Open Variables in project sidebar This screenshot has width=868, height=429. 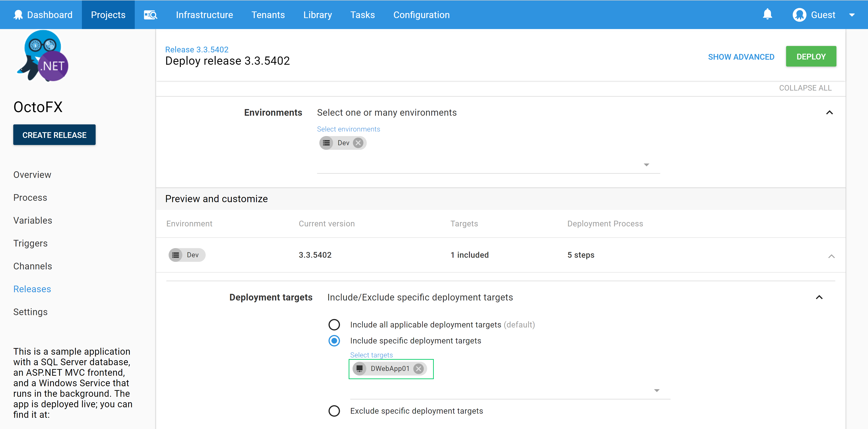coord(33,221)
